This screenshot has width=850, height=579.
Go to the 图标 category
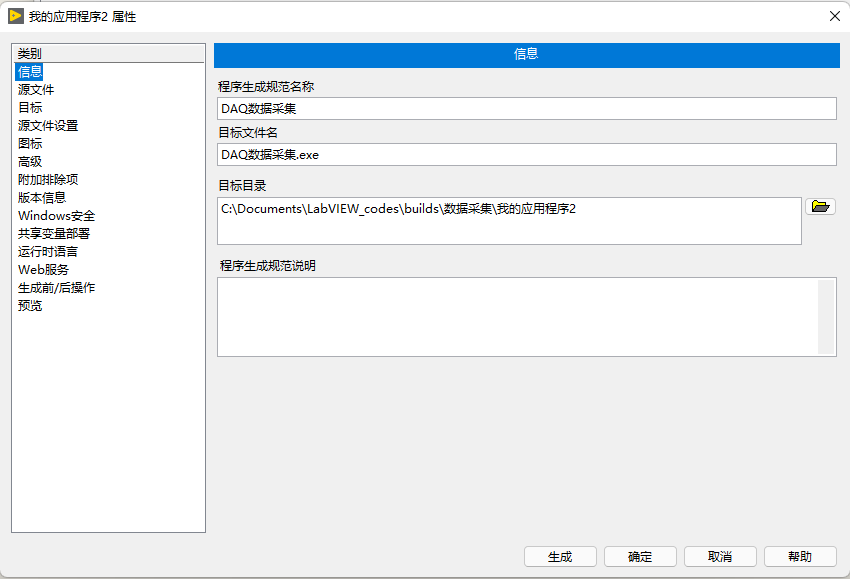30,143
